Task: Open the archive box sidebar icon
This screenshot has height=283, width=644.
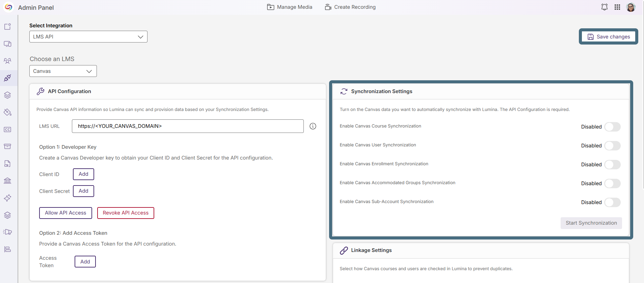Action: tap(7, 146)
